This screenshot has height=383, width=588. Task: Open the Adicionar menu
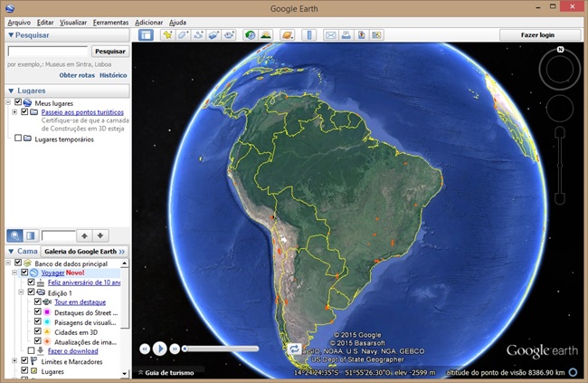pos(149,23)
